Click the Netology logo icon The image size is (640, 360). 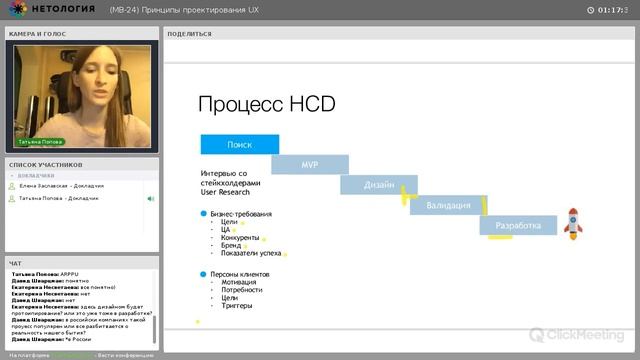18,9
